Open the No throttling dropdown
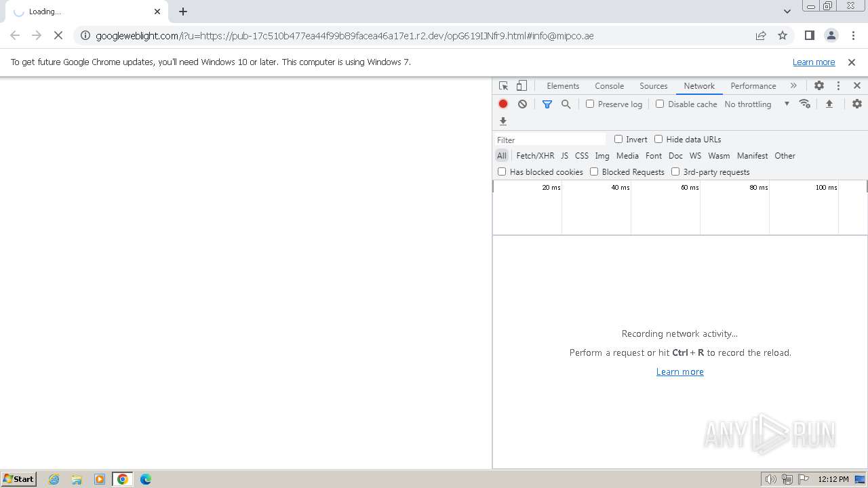 (757, 104)
